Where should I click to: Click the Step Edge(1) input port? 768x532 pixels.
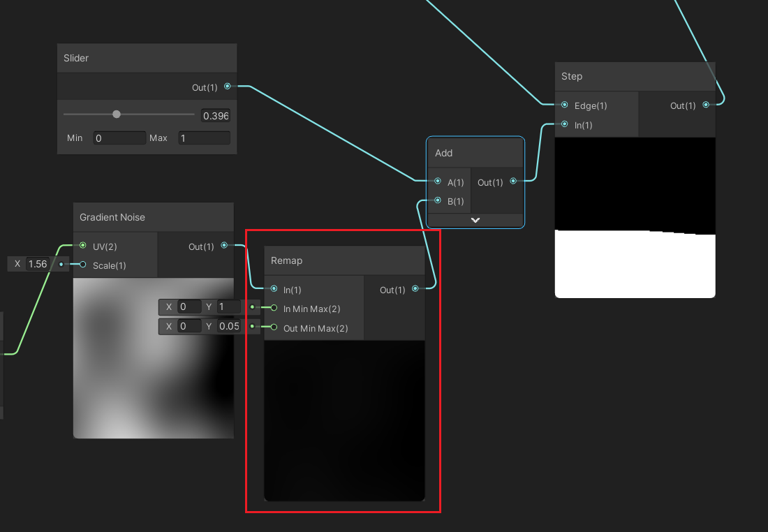[565, 105]
